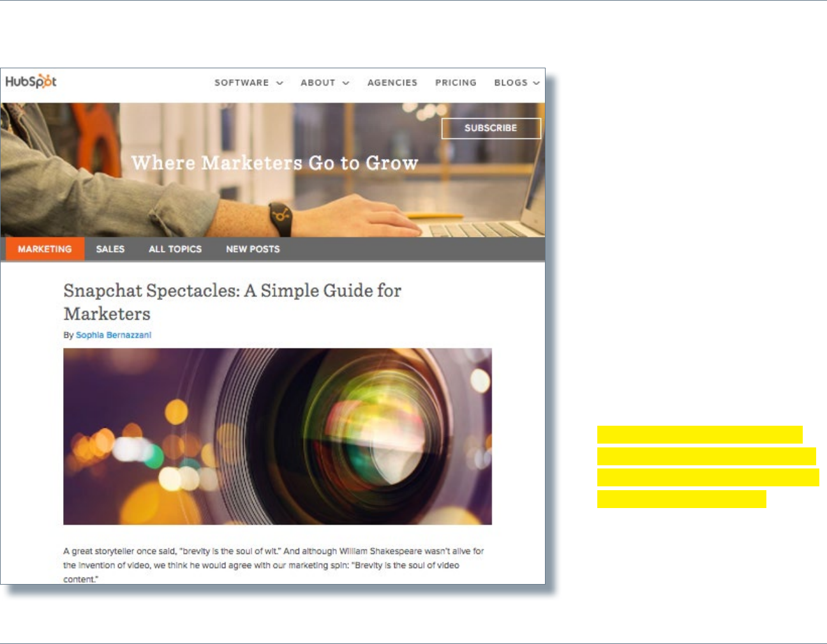Expand the About dropdown menu

point(325,83)
